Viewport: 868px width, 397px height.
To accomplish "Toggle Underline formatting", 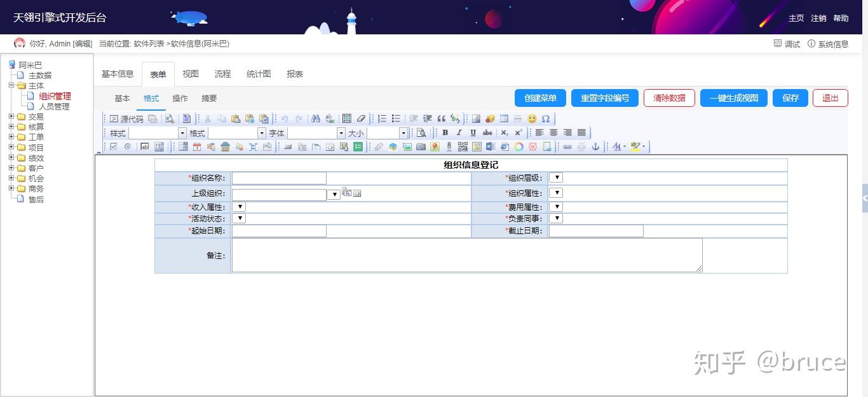I will 473,132.
